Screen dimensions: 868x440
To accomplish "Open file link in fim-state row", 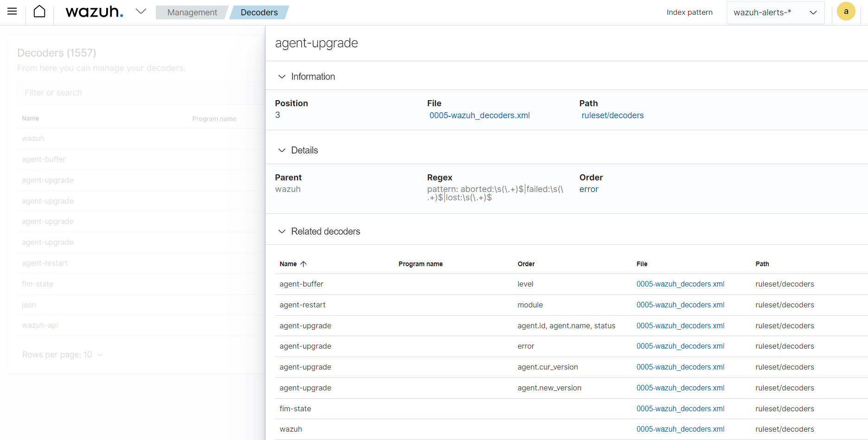I will pyautogui.click(x=680, y=409).
